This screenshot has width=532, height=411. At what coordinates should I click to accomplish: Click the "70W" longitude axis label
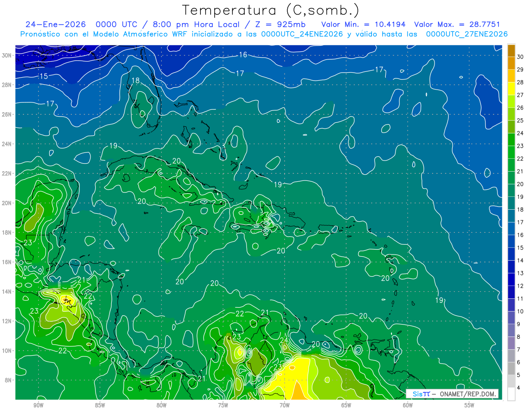click(285, 405)
